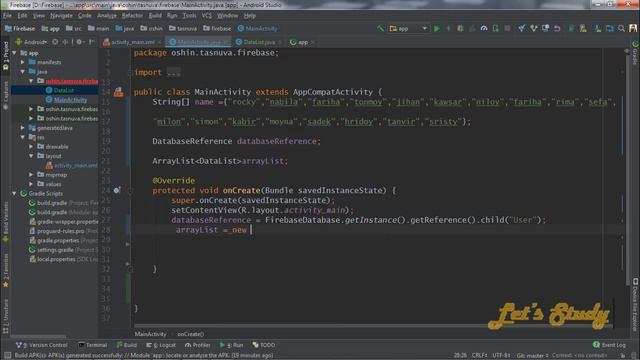Toggle the Project side panel tab
This screenshot has height=360, width=640.
click(x=5, y=55)
